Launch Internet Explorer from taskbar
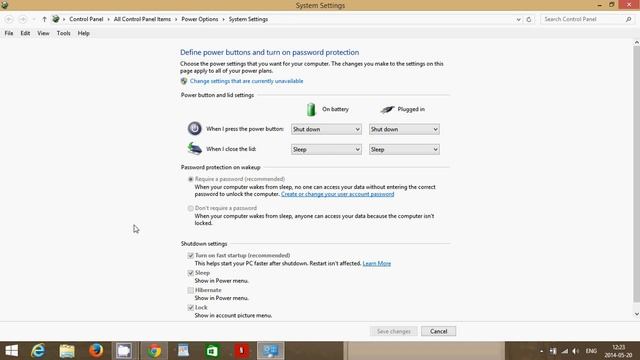The width and height of the screenshot is (640, 360). (38, 351)
